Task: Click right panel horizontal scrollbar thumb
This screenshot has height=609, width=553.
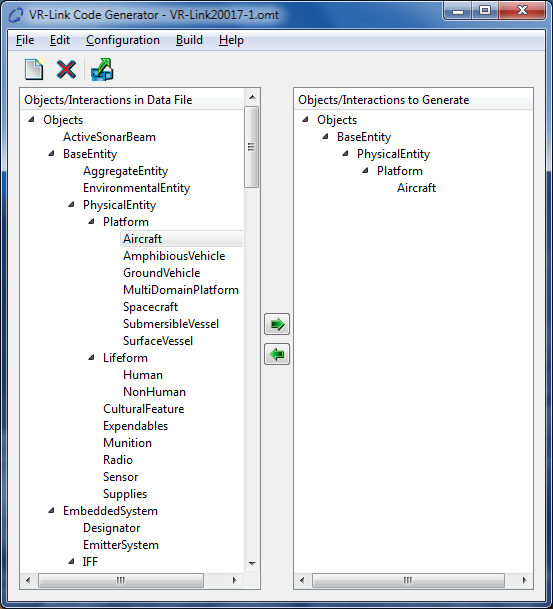Action: (x=408, y=580)
